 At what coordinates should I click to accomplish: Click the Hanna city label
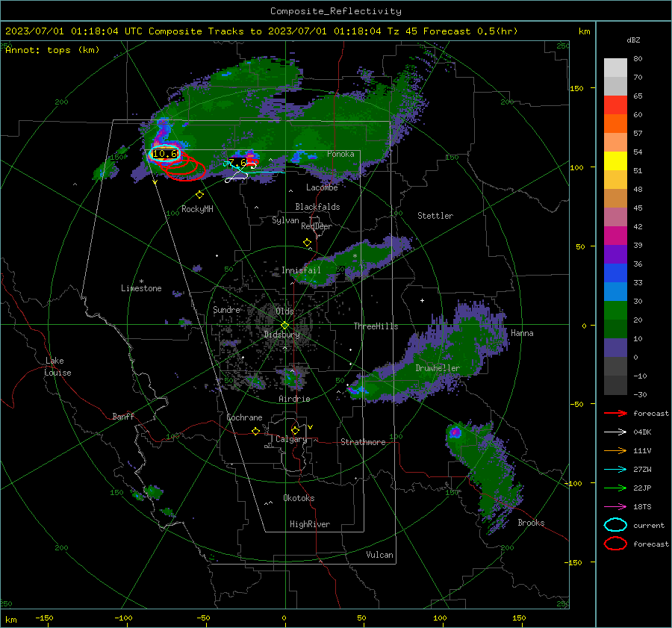(522, 333)
